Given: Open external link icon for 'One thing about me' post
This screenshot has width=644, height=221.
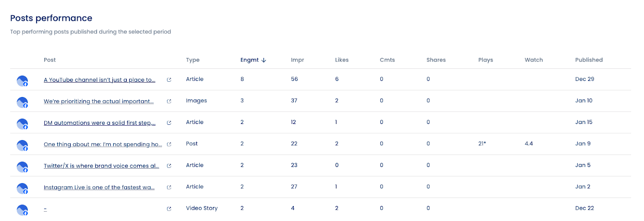Looking at the screenshot, I should (x=169, y=144).
